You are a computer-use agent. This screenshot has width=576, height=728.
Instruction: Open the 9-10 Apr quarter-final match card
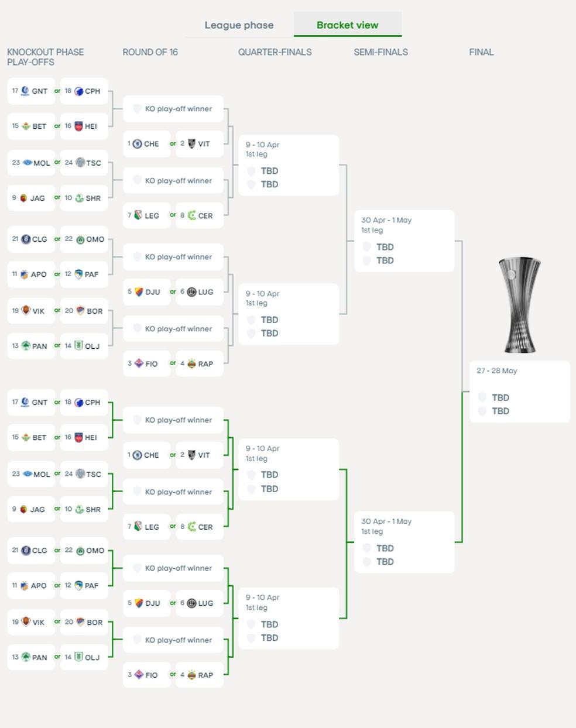click(x=288, y=164)
